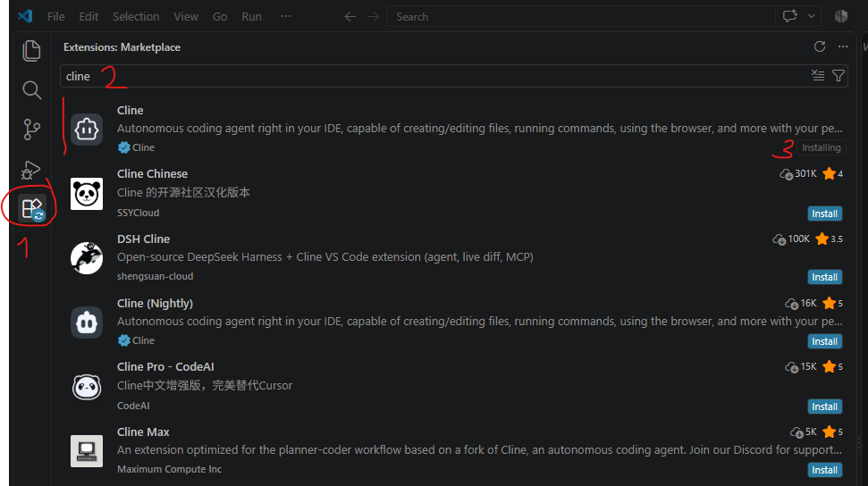Click the 15K download count
The image size is (868, 486).
click(x=801, y=367)
